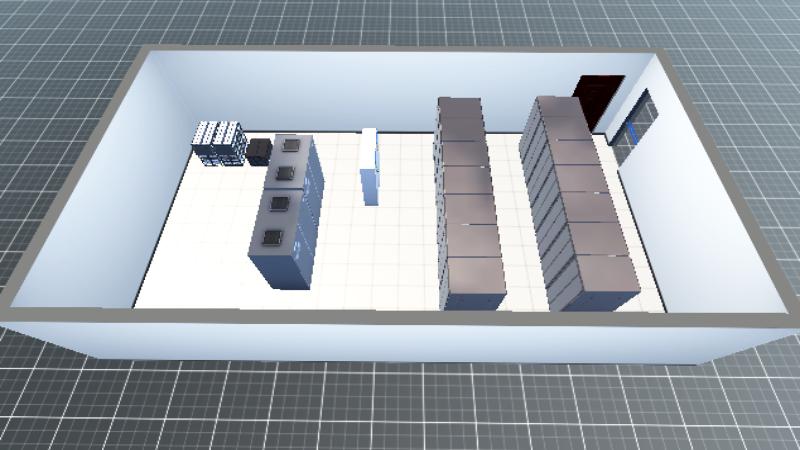Screen dimensions: 800x450
Task: Click the front wall's outer face below the room
Action: click(400, 342)
